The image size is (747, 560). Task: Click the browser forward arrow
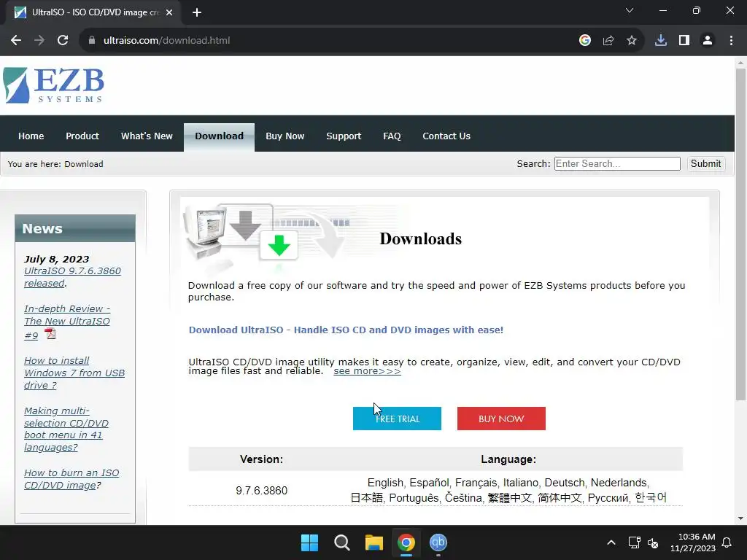pos(39,41)
